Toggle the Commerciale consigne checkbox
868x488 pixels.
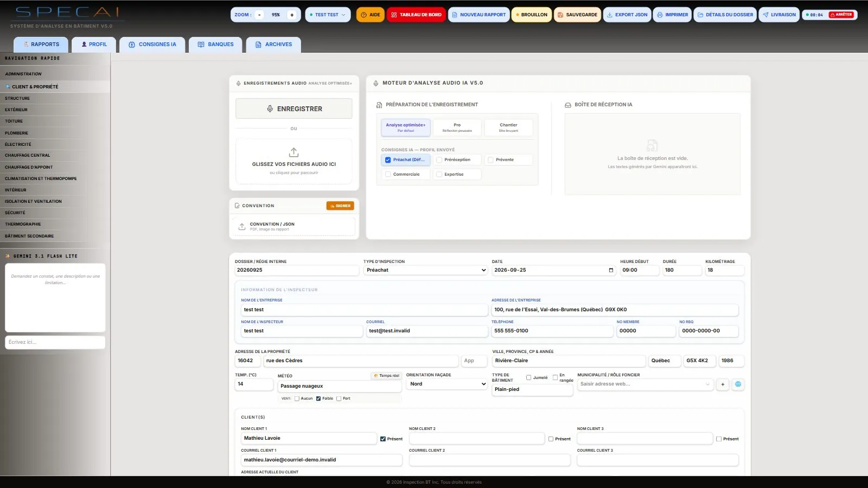(x=388, y=175)
